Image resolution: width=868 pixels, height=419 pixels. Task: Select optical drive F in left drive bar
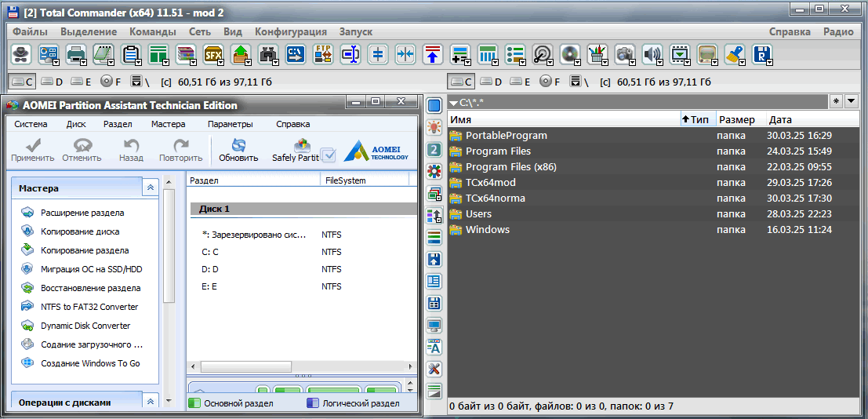(x=111, y=82)
